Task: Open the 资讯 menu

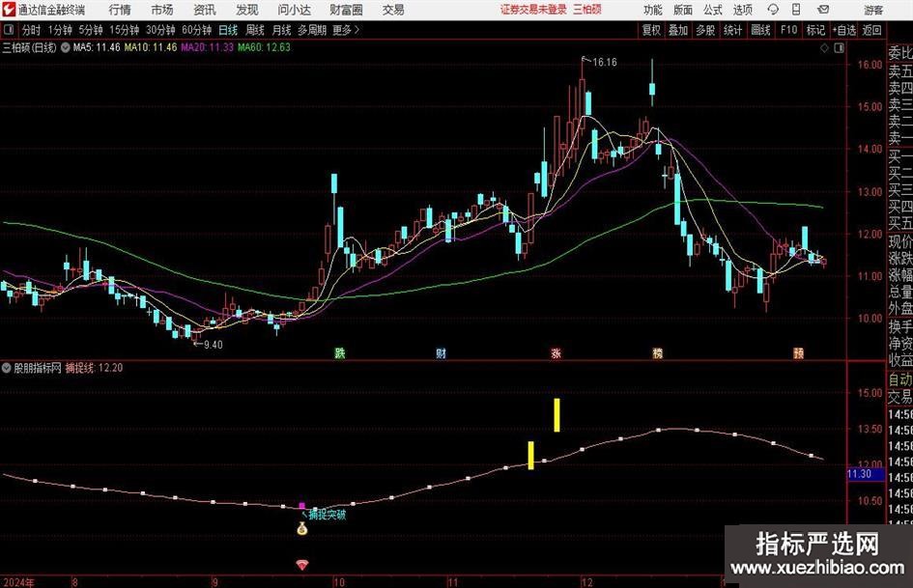Action: point(205,10)
